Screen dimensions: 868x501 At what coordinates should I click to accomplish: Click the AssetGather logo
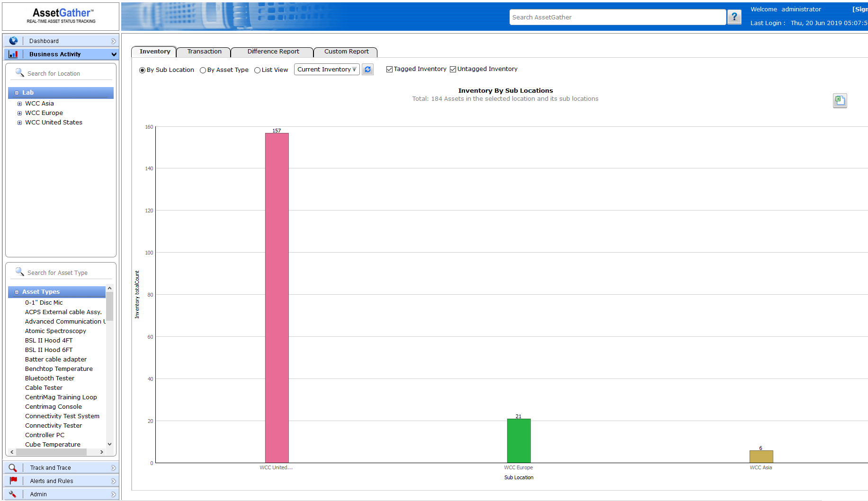click(61, 16)
